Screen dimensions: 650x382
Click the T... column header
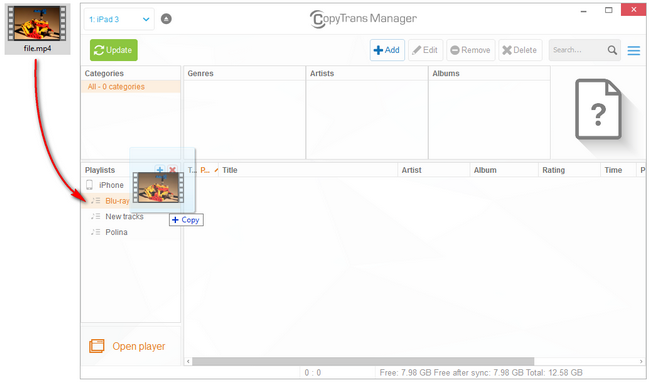(192, 170)
